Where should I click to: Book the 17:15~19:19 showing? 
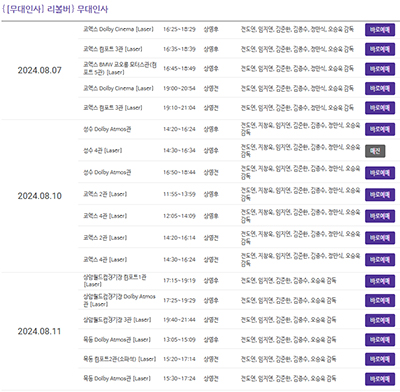point(380,281)
